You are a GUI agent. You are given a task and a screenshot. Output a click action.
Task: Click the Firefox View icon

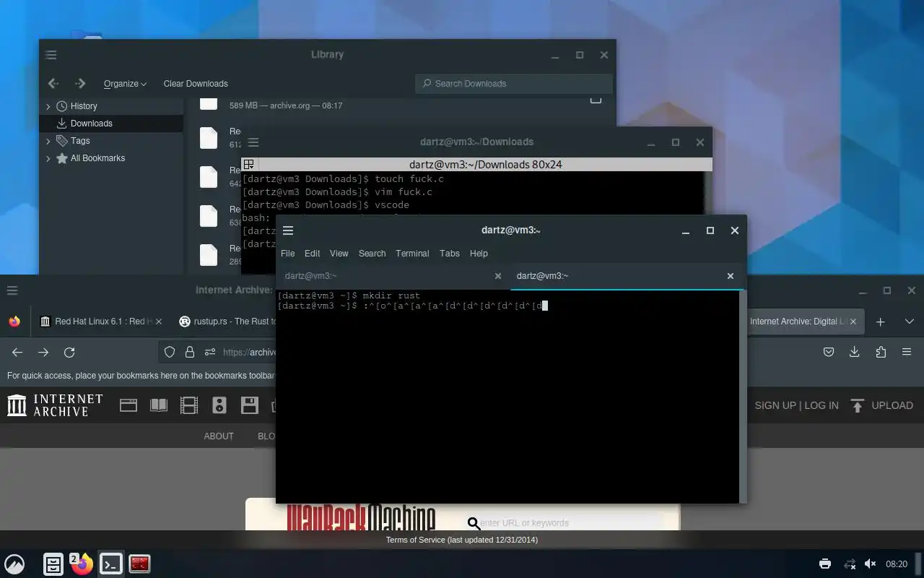pos(14,322)
